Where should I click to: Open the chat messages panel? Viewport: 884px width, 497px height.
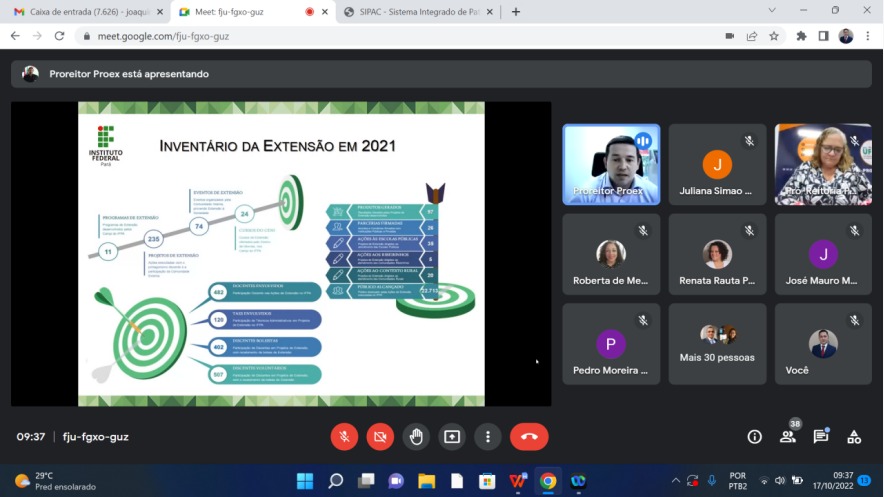[821, 437]
